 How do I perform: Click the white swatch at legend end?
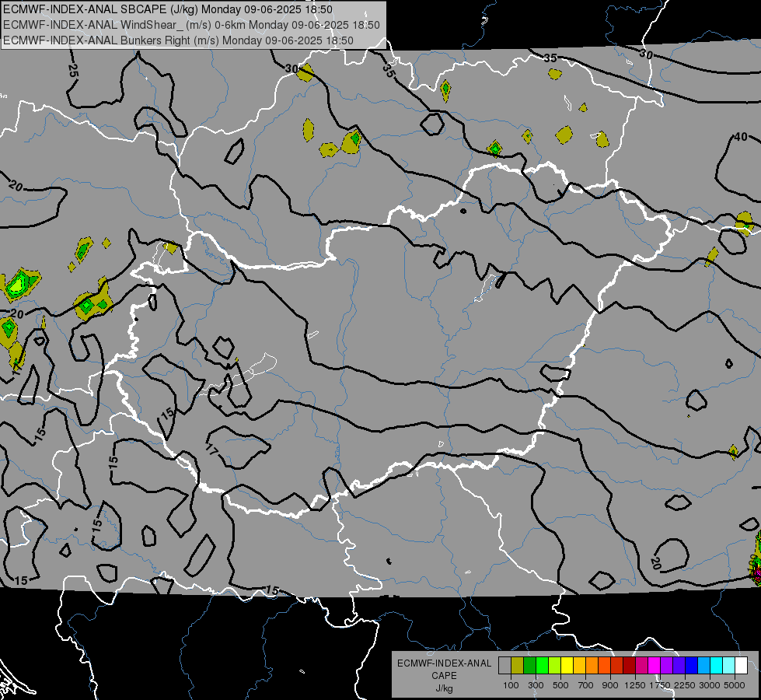(742, 665)
